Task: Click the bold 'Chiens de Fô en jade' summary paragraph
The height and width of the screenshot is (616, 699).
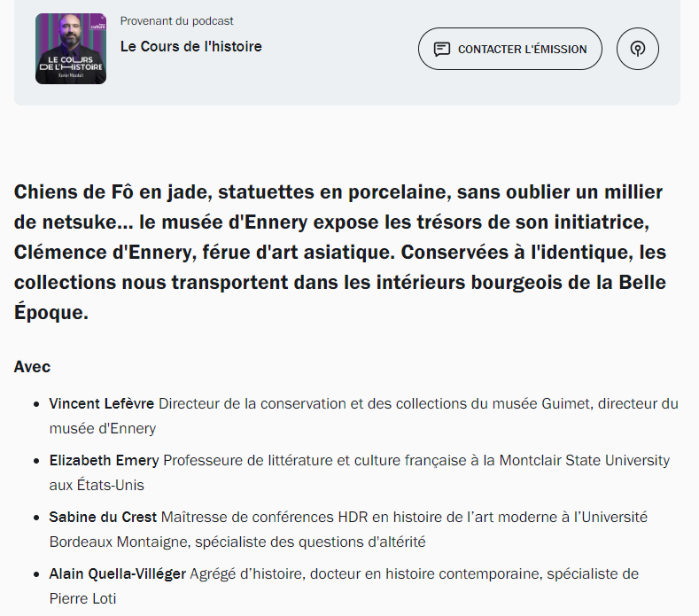Action: (x=338, y=253)
